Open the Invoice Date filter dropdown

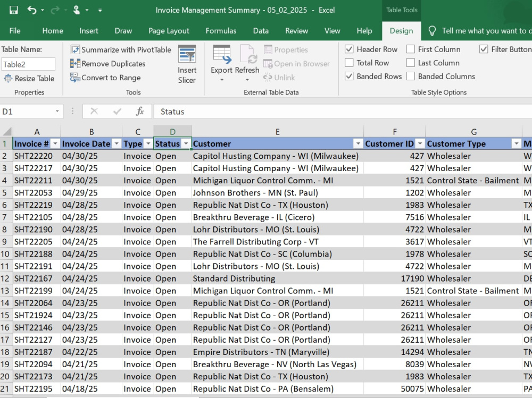point(117,144)
